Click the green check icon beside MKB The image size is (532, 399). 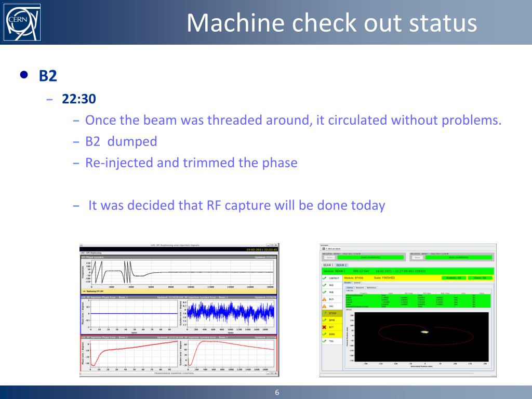coord(324,292)
